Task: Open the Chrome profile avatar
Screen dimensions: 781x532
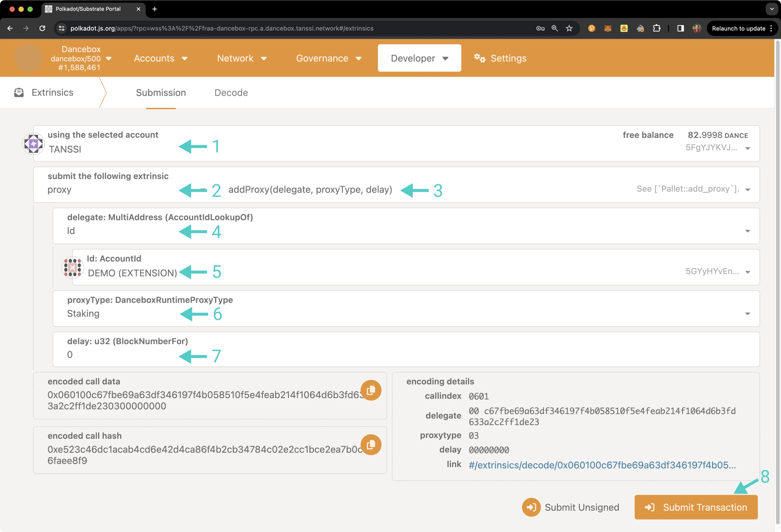Action: pyautogui.click(x=697, y=29)
